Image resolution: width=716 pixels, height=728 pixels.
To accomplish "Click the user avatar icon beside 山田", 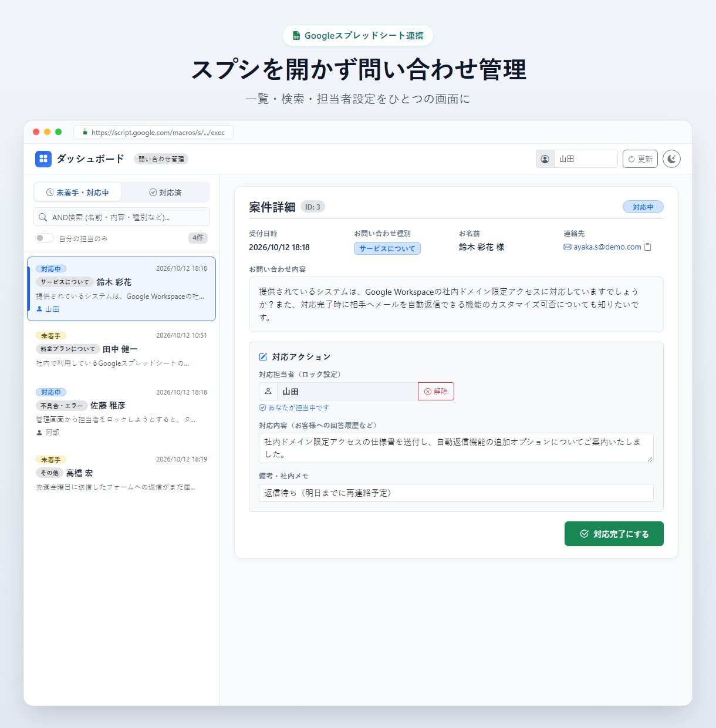I will click(545, 159).
